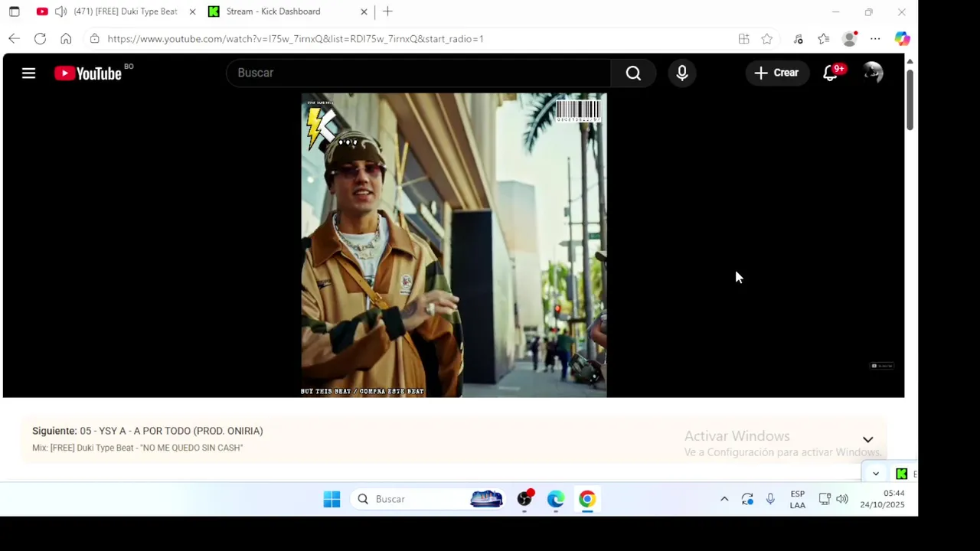Open the YouTube hamburger guide menu

(28, 73)
